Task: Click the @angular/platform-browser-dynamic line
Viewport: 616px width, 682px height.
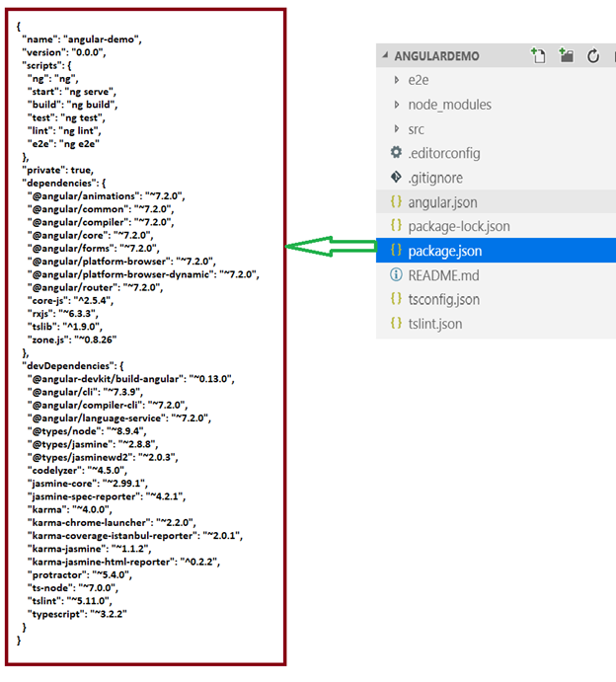Action: coord(143,274)
